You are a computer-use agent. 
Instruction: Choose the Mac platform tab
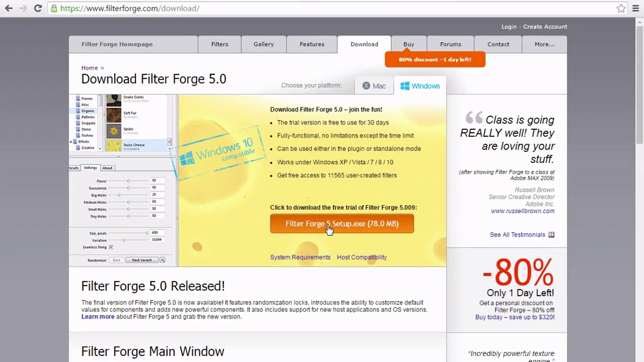374,86
